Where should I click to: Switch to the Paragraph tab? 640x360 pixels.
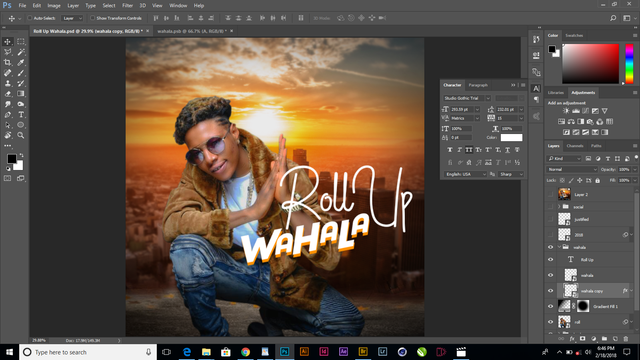tap(478, 85)
